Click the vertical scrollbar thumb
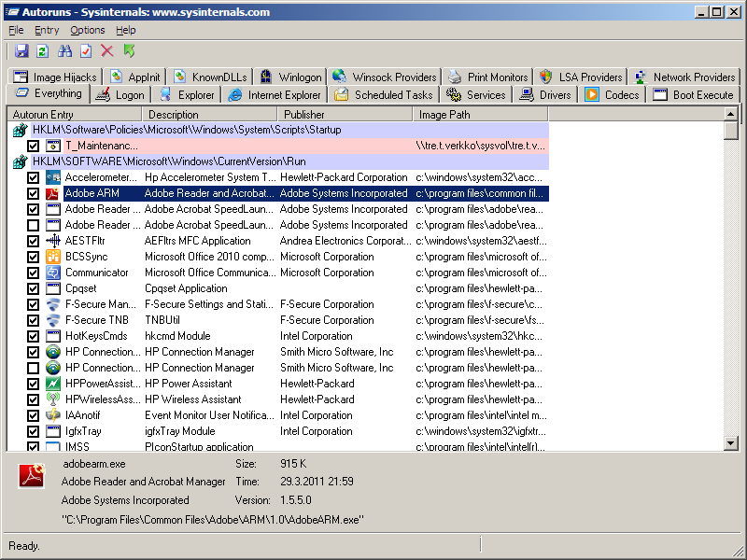The image size is (747, 560). [x=730, y=130]
